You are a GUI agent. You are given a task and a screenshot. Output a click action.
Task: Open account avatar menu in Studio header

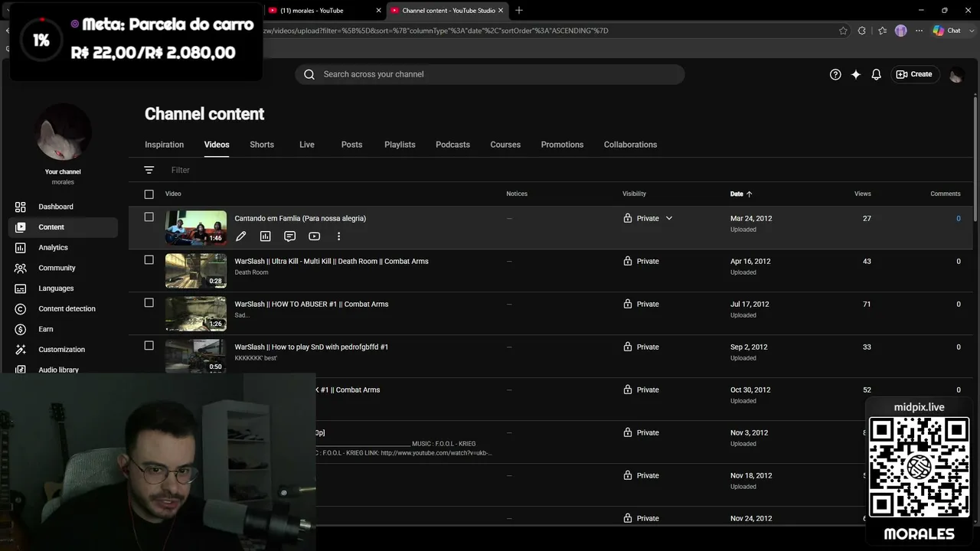pyautogui.click(x=956, y=74)
